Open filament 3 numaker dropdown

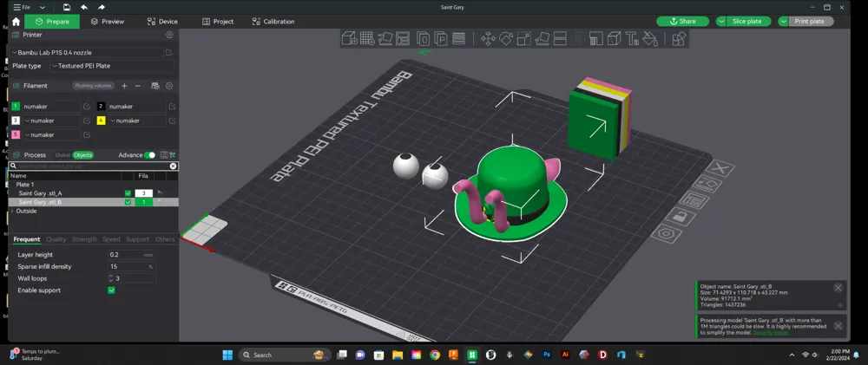click(x=51, y=121)
